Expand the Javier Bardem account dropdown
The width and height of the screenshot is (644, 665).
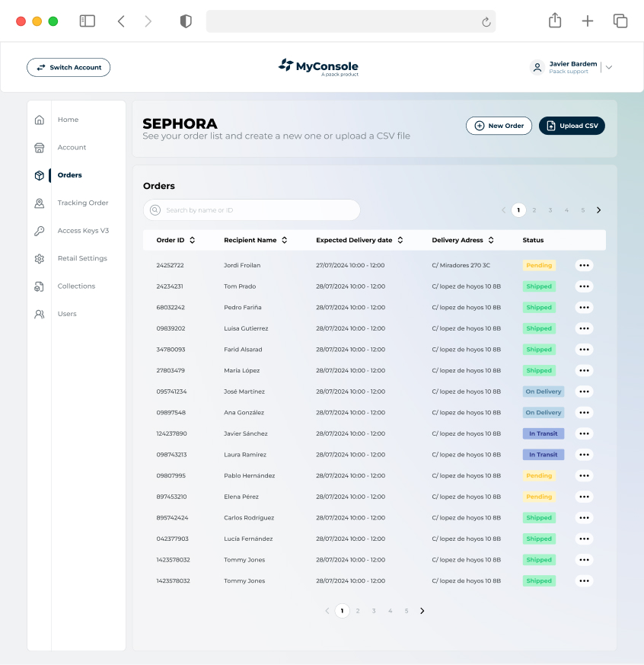coord(608,68)
